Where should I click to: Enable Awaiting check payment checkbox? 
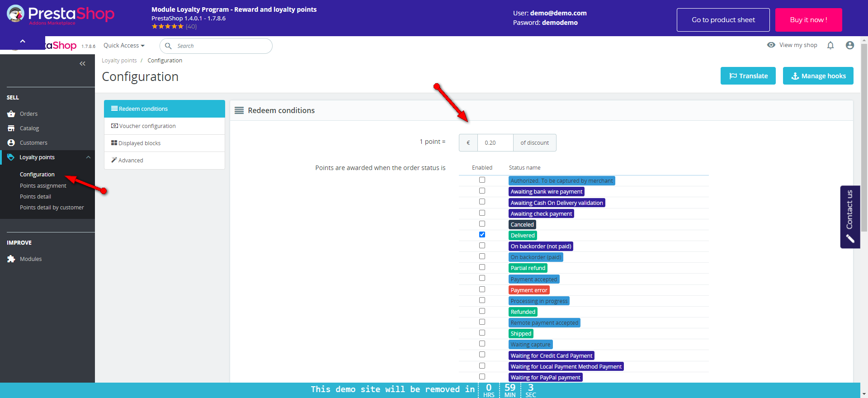482,213
